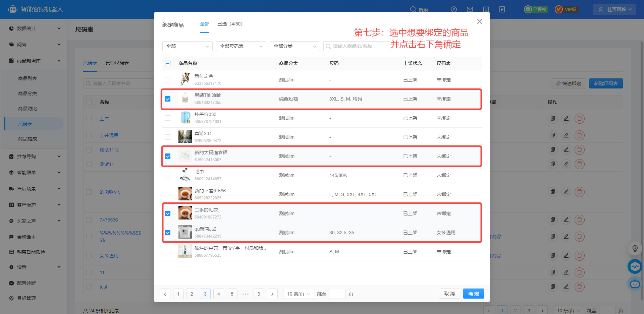
Task: Click 快速绑定 button
Action: tap(569, 83)
